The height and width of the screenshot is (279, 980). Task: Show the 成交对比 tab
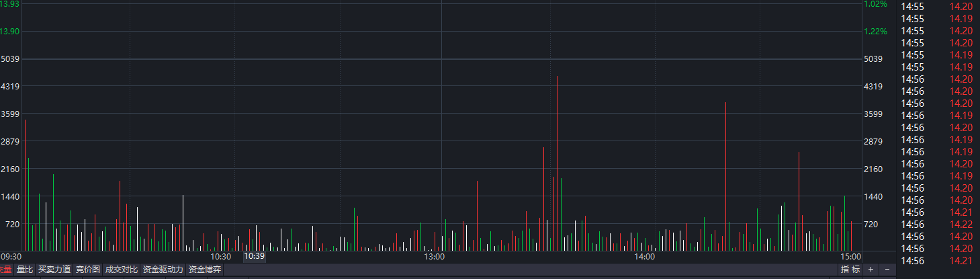point(122,270)
